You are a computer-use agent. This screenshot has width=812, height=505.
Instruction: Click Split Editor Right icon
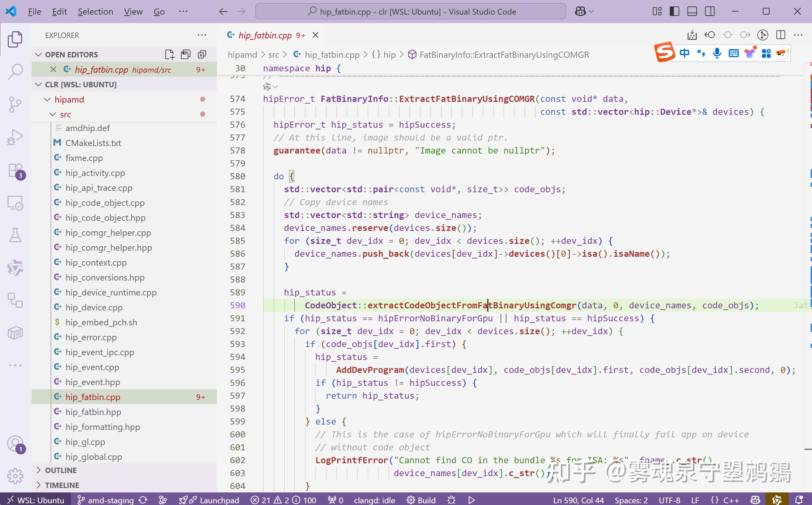click(x=780, y=35)
